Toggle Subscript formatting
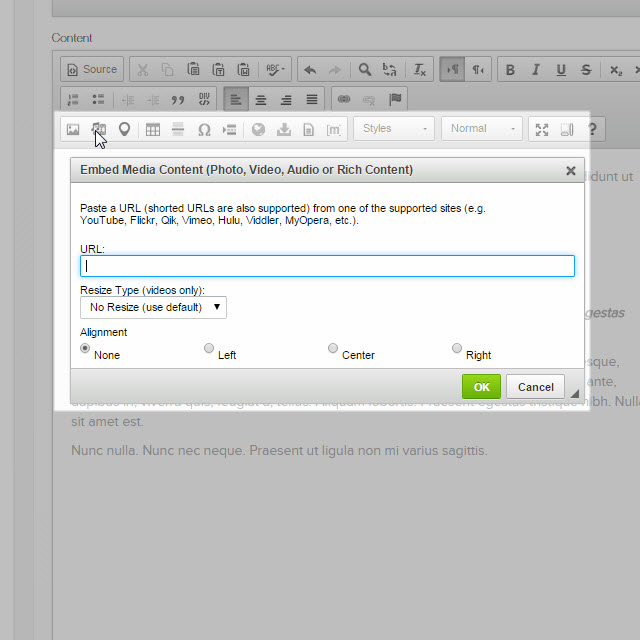 click(616, 70)
